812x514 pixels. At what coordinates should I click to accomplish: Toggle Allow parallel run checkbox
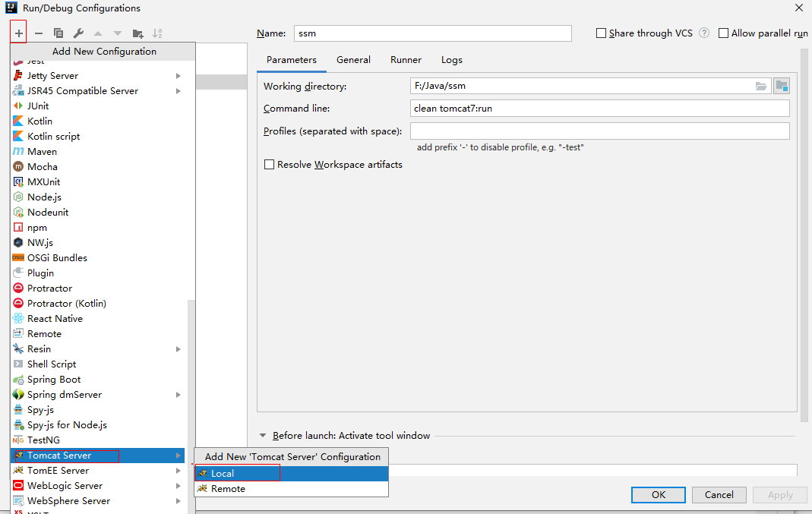(723, 33)
